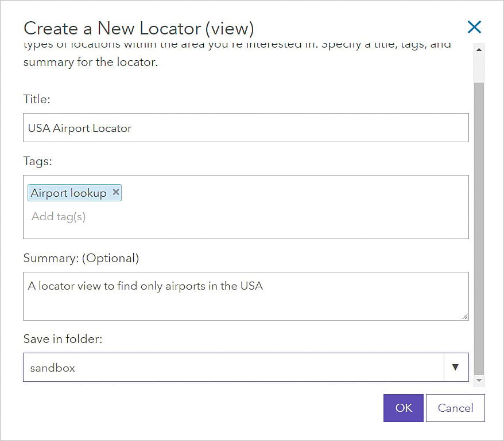Click the Save in folder: label
The image size is (504, 441).
(x=63, y=339)
